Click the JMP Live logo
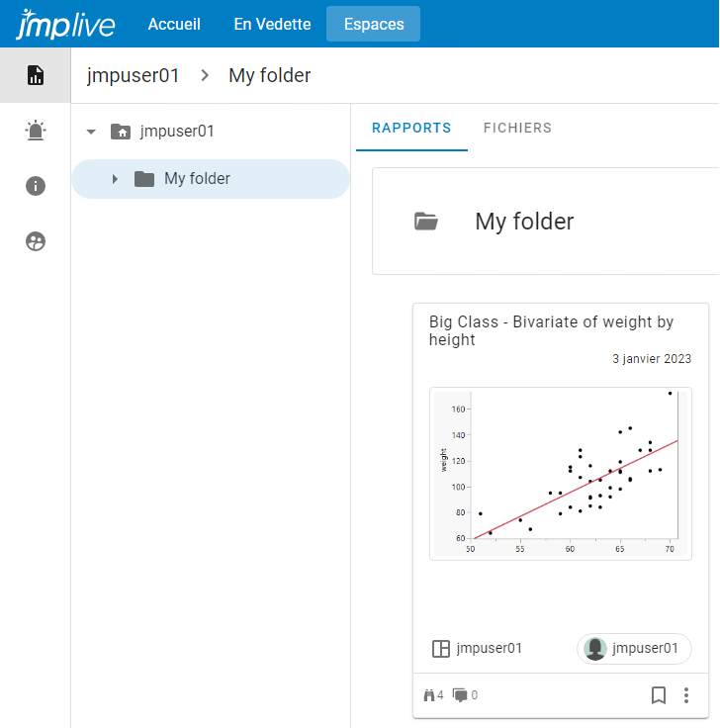This screenshot has width=720, height=728. (x=65, y=24)
